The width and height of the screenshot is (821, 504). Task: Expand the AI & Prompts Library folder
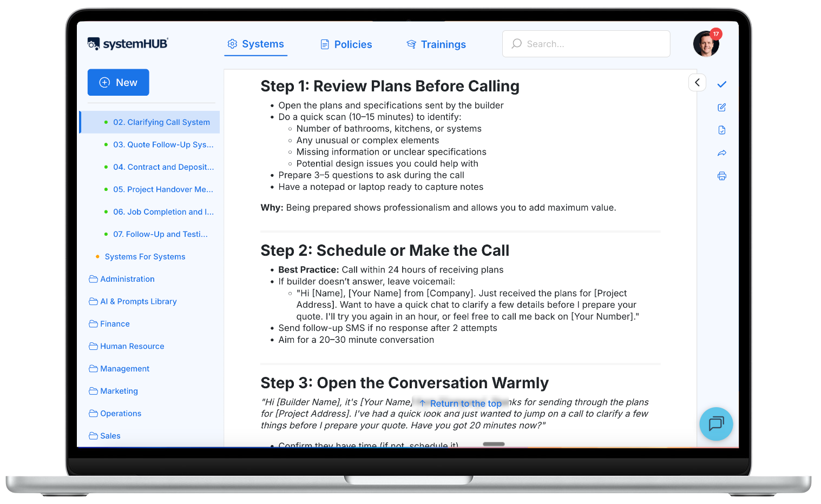[133, 302]
